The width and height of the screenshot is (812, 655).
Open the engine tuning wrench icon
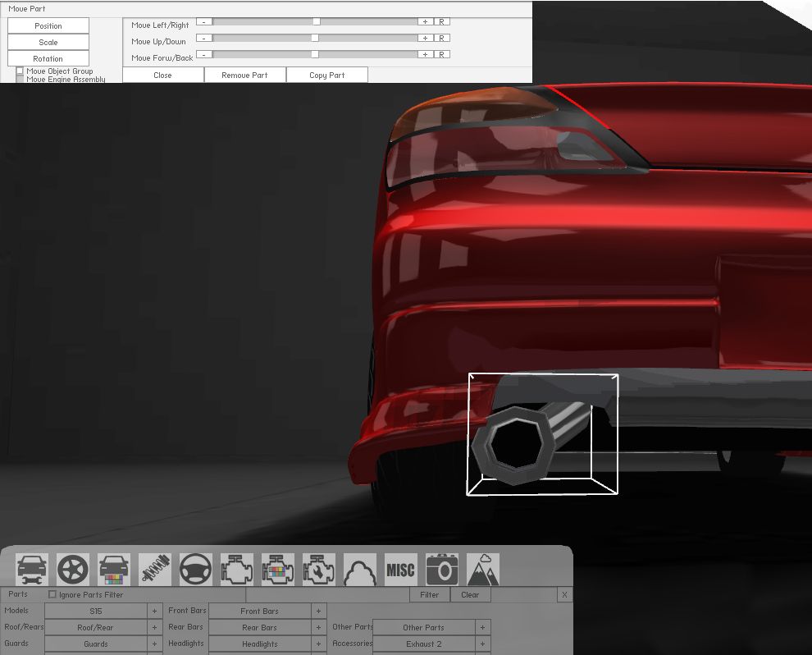pos(319,569)
